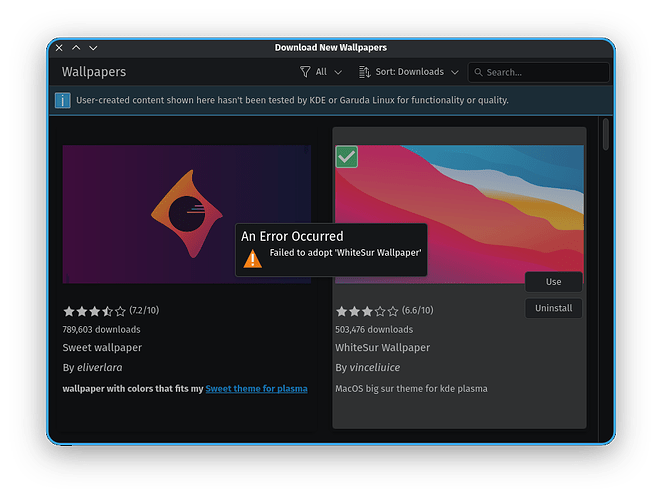Click the '503,476 downloads' text
This screenshot has height=500, width=662.
click(374, 329)
